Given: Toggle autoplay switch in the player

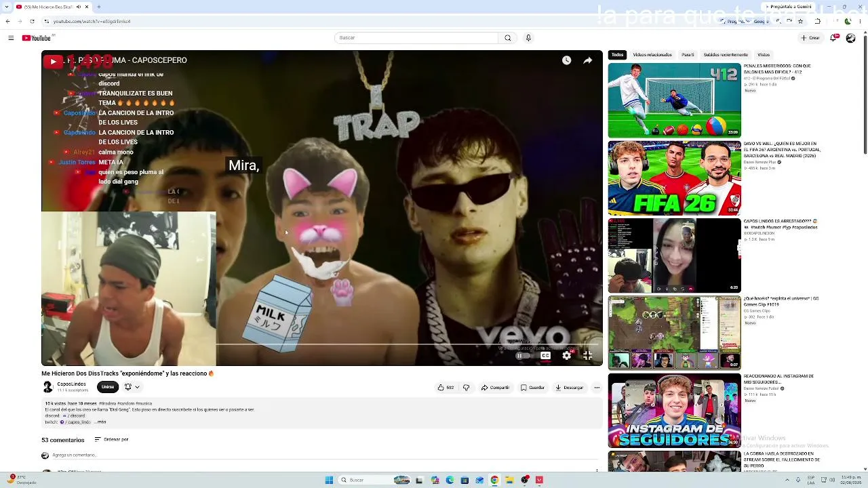Looking at the screenshot, I should click(x=522, y=355).
